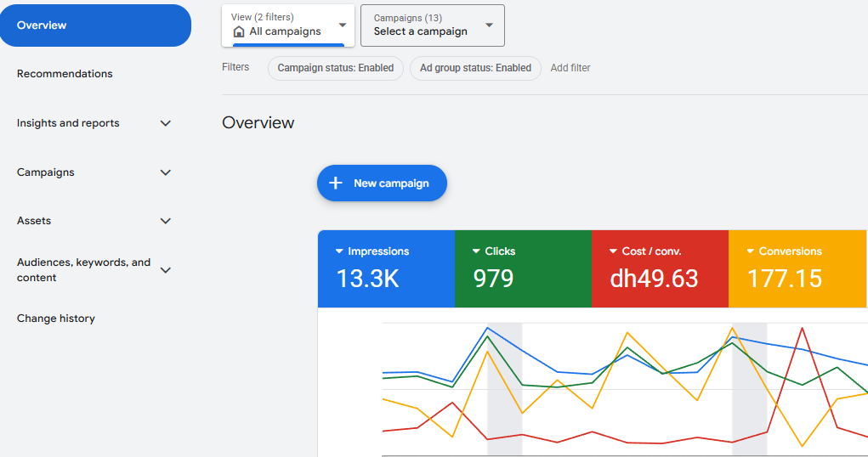Image resolution: width=868 pixels, height=457 pixels.
Task: Click the plus icon on New campaign
Action: 336,183
